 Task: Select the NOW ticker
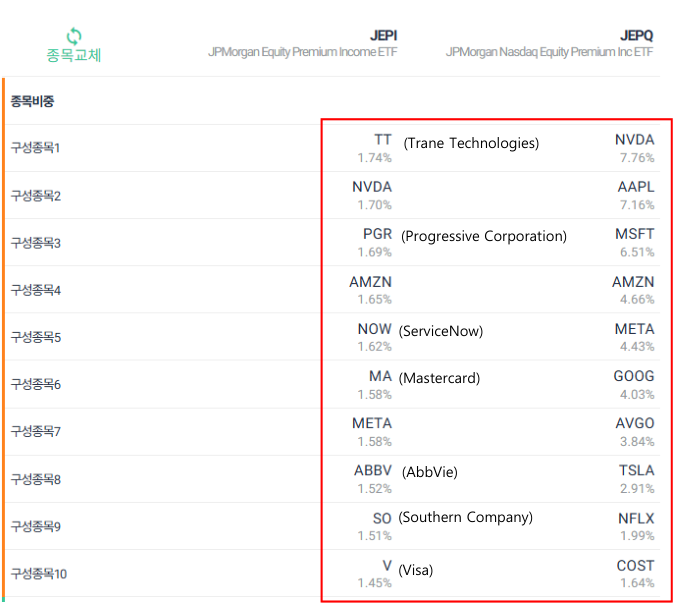(375, 329)
